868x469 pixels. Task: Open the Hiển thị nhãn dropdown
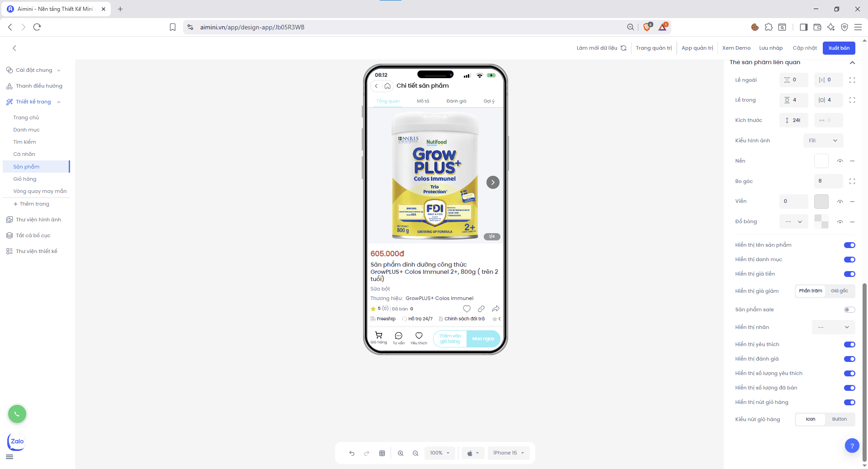click(833, 327)
